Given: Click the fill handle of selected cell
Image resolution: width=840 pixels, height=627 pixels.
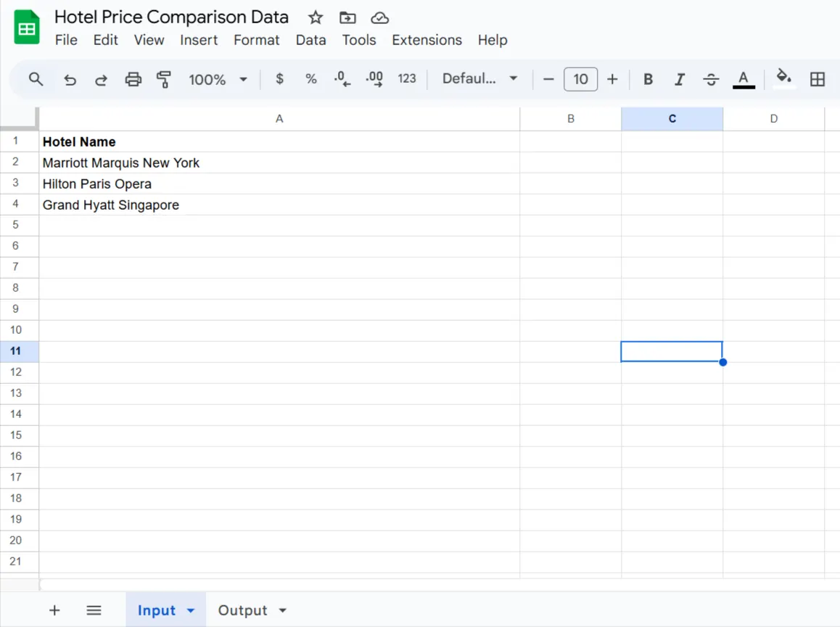Looking at the screenshot, I should tap(722, 362).
